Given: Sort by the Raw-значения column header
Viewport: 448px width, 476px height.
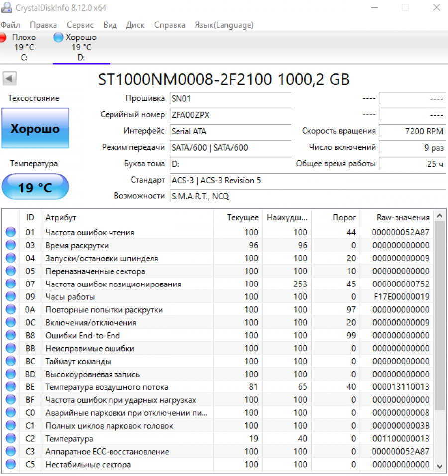Looking at the screenshot, I should click(402, 217).
